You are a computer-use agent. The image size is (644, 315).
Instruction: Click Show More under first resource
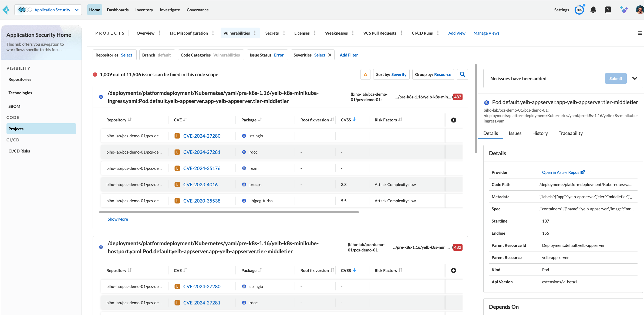click(118, 219)
